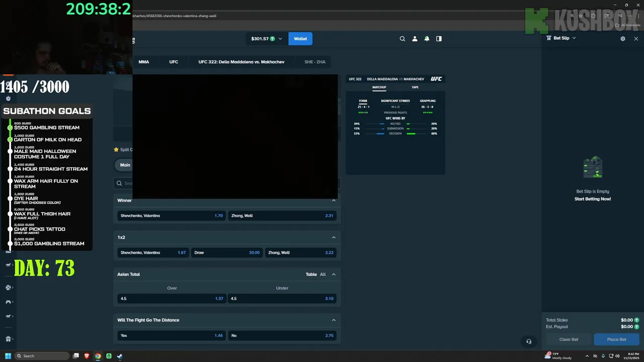Open the green lock app on taskbar
This screenshot has width=644, height=362.
pos(109,356)
